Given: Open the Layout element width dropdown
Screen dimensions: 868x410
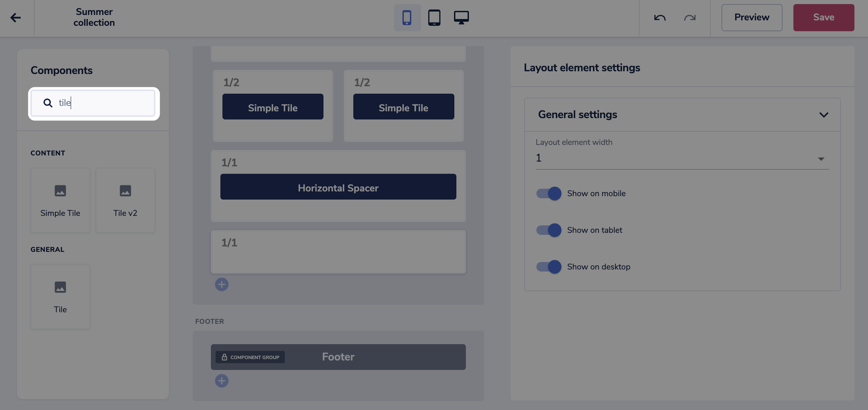Looking at the screenshot, I should (x=682, y=158).
